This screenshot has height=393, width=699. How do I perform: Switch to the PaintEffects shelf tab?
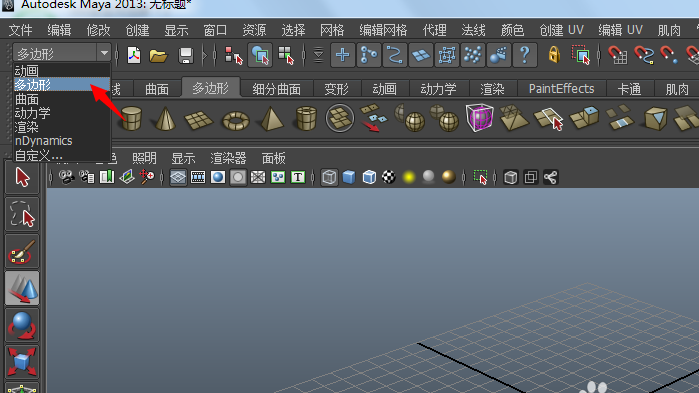click(x=561, y=89)
